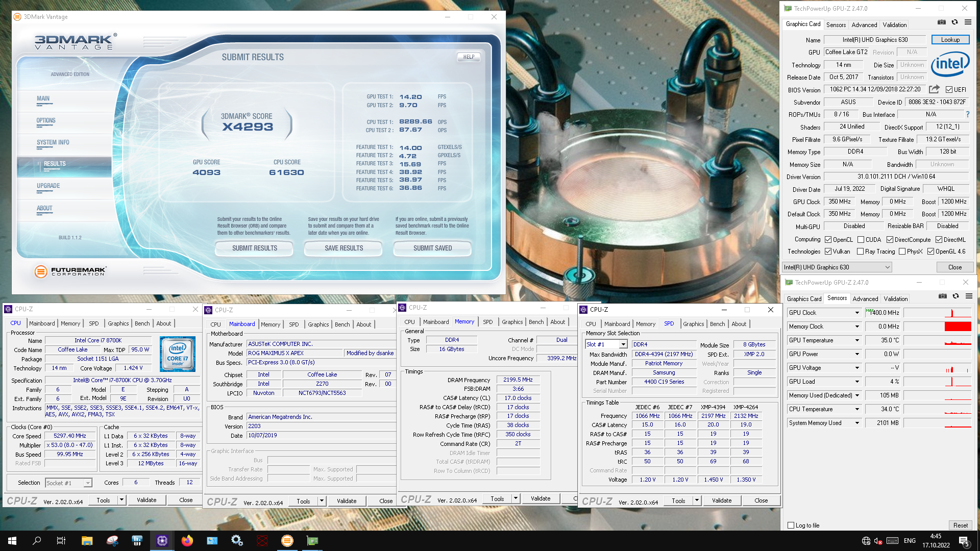Take screenshot via camera icon in upper GPU-Z

point(942,22)
